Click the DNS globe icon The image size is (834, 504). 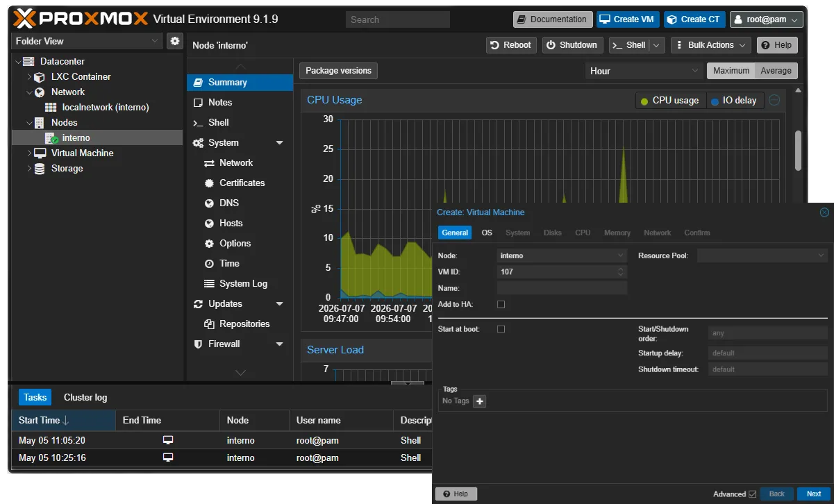[209, 203]
